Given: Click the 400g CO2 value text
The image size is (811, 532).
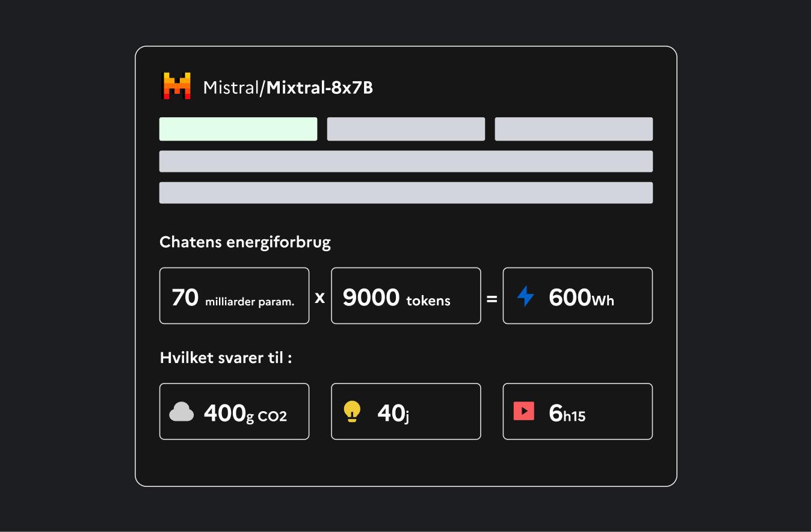Looking at the screenshot, I should point(245,413).
